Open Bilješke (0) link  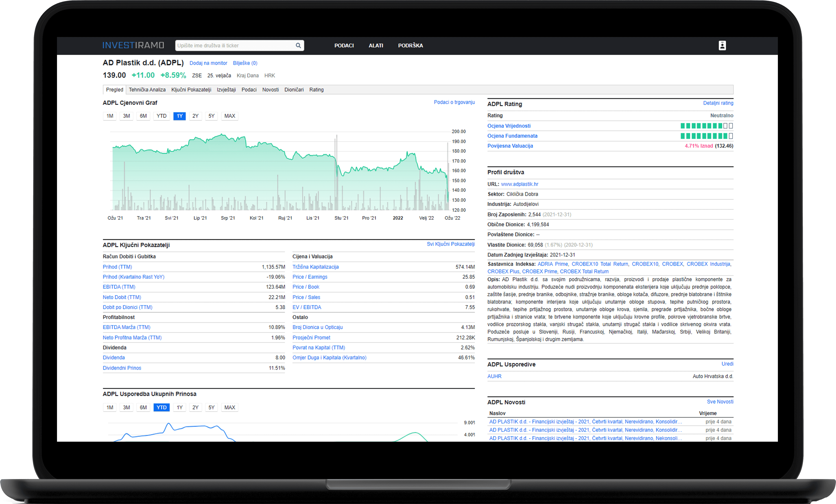click(245, 63)
